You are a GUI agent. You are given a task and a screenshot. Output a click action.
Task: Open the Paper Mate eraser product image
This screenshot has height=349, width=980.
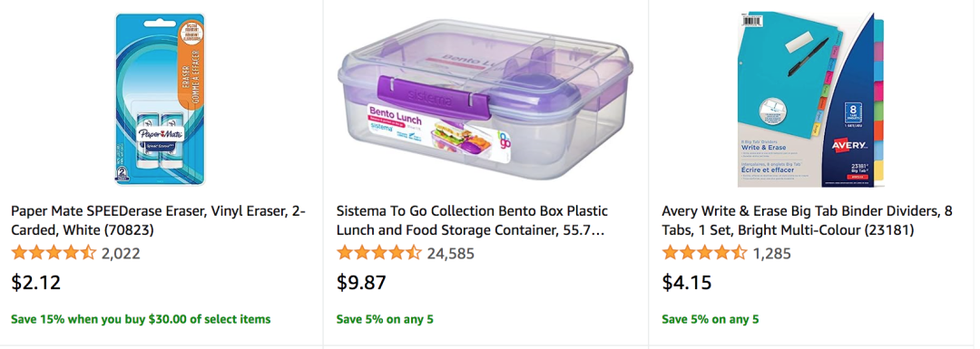[160, 99]
